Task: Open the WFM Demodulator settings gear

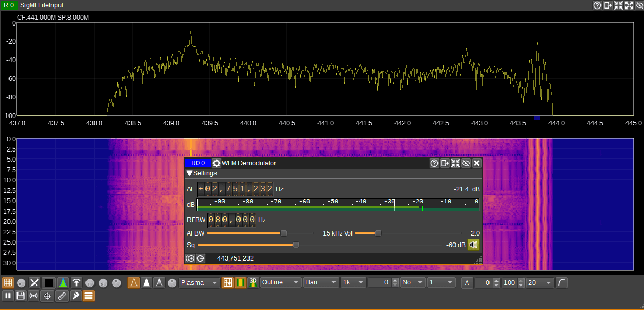Action: 217,163
